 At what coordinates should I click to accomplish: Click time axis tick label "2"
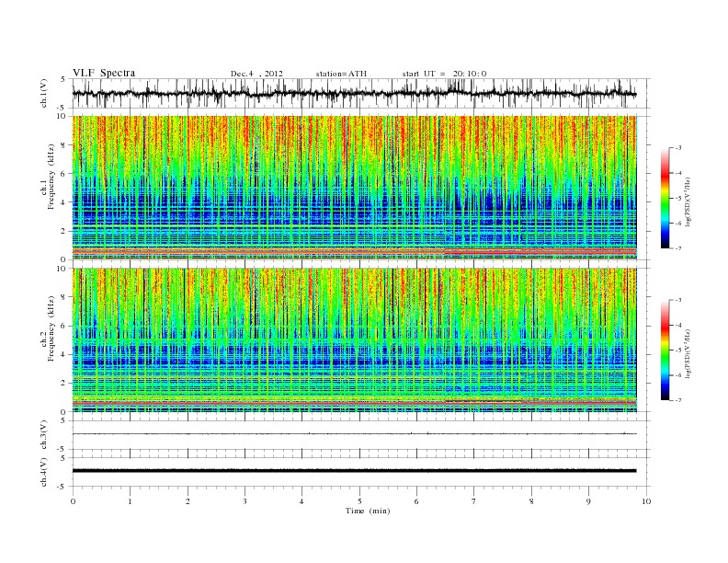point(188,501)
